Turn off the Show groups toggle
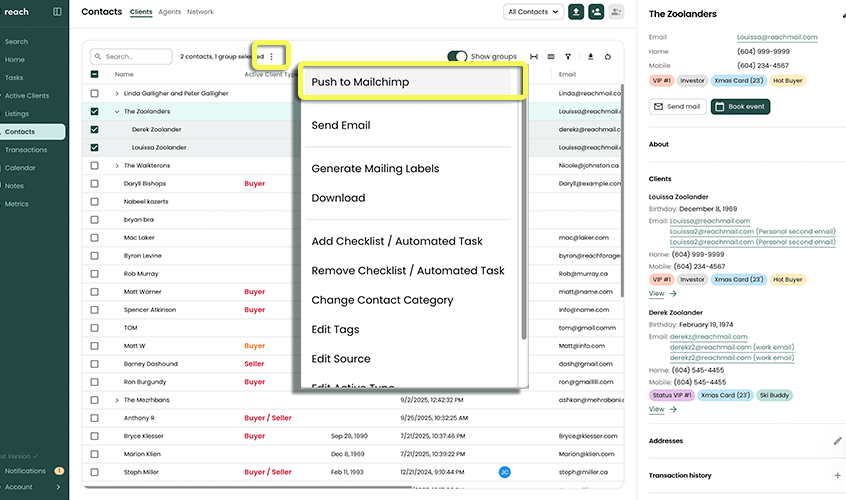 [x=457, y=57]
